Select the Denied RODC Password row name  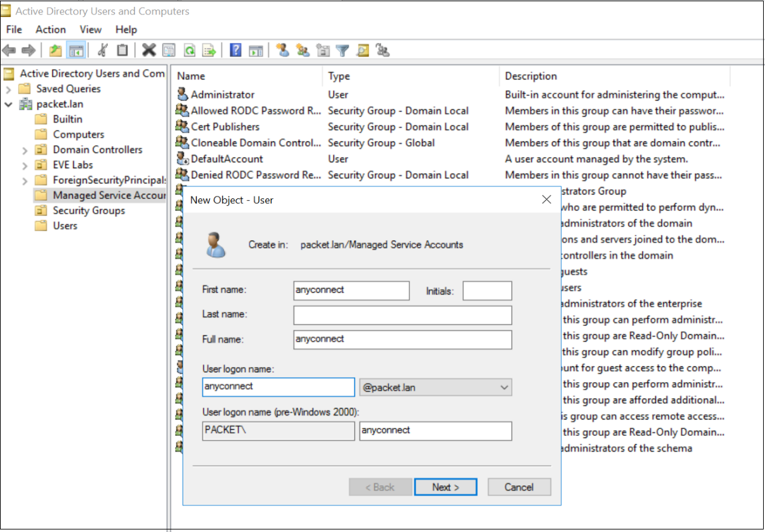click(256, 175)
